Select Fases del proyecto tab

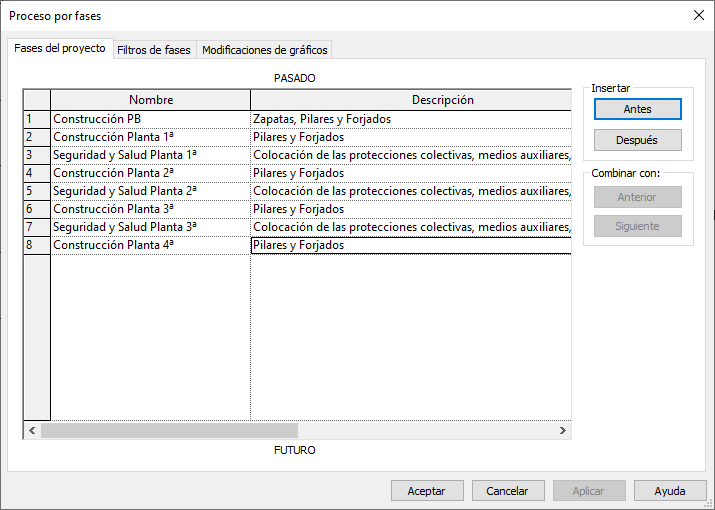[x=60, y=48]
